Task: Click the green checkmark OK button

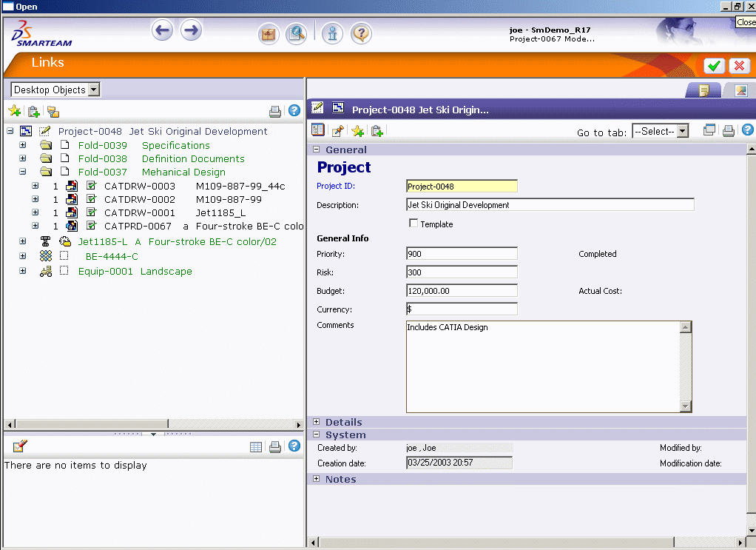Action: pyautogui.click(x=714, y=66)
